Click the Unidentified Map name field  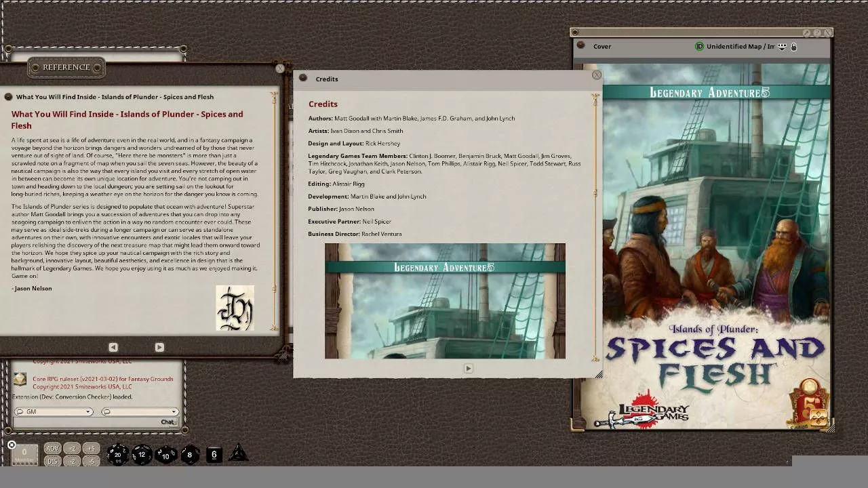point(740,47)
